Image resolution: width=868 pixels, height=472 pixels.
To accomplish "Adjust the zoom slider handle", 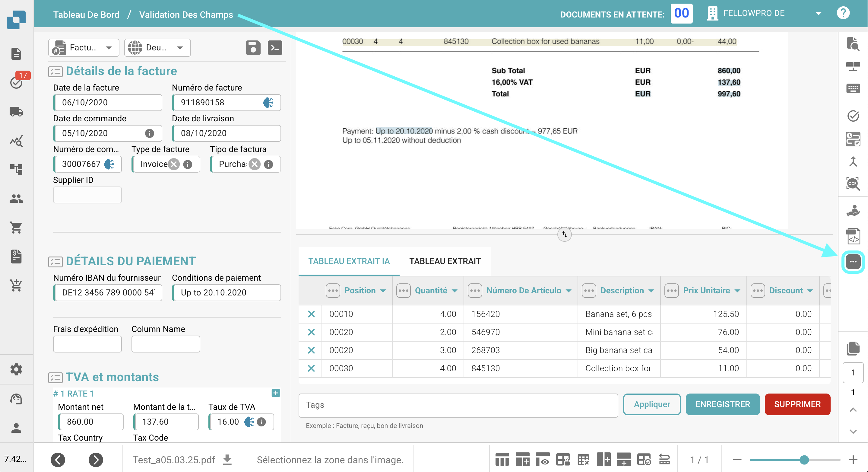I will click(804, 460).
